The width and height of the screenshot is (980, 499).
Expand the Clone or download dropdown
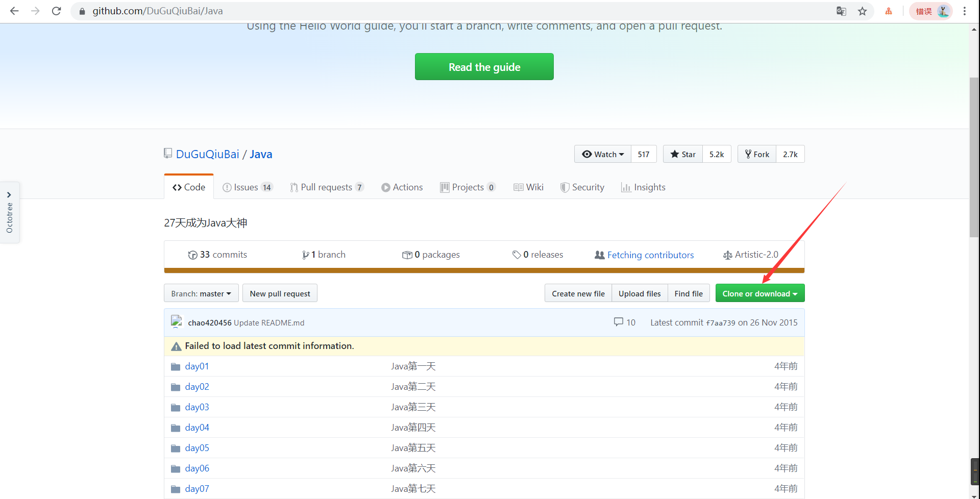click(x=760, y=293)
